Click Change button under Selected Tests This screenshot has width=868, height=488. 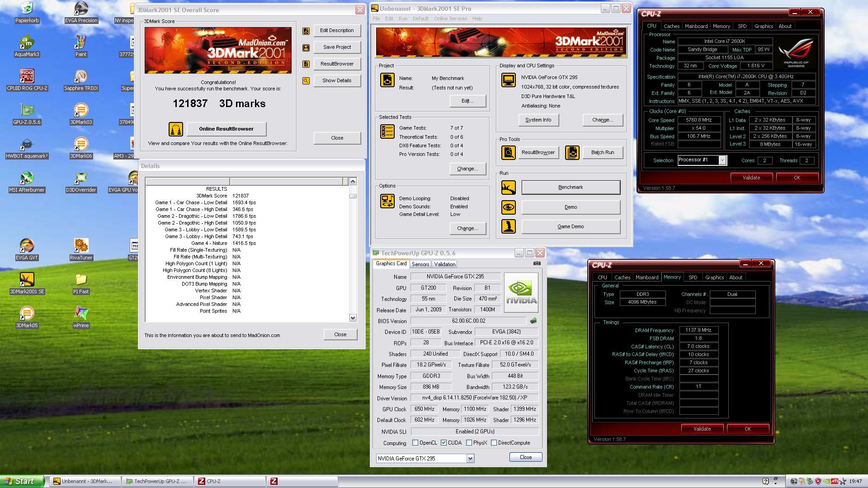click(467, 169)
